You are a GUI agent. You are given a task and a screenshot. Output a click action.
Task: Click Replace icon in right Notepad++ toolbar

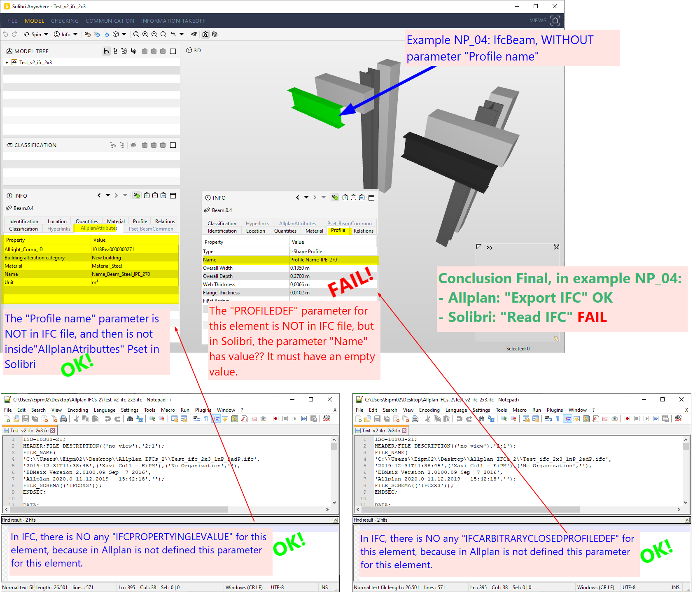(x=491, y=419)
